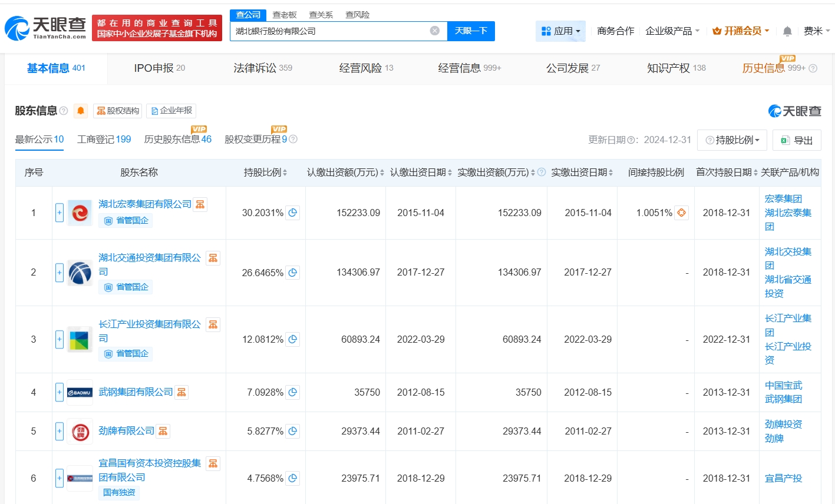Click help icon next to 股权变更历程
835x504 pixels.
[293, 140]
